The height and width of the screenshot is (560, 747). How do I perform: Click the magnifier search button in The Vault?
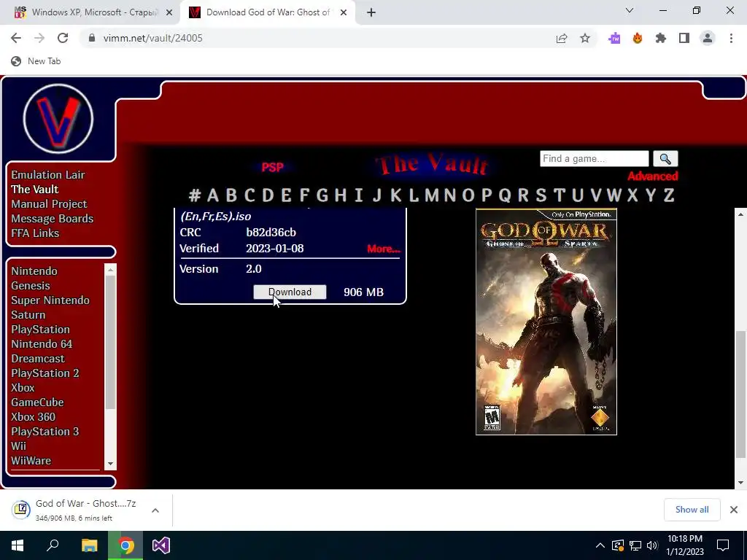tap(665, 158)
